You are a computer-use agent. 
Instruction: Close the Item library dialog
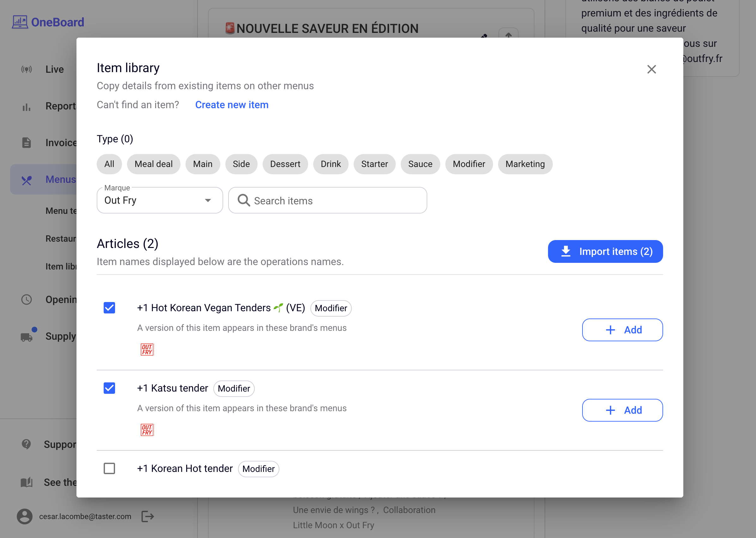651,69
